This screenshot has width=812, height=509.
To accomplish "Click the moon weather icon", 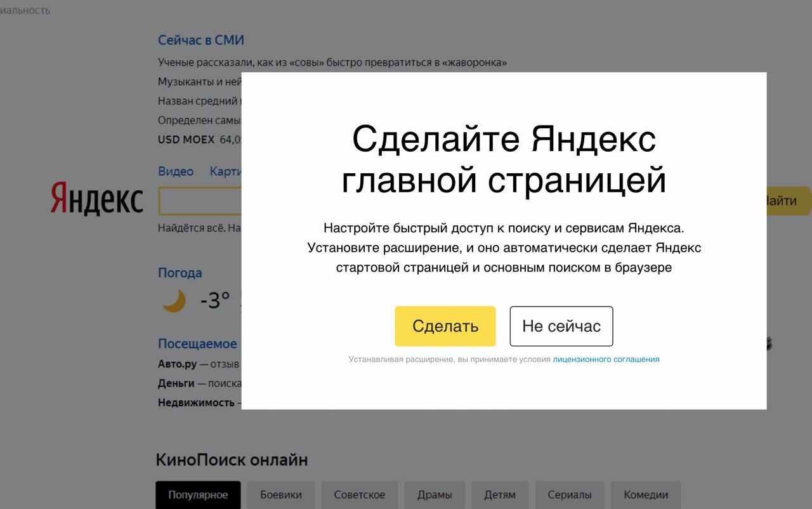I will point(174,300).
